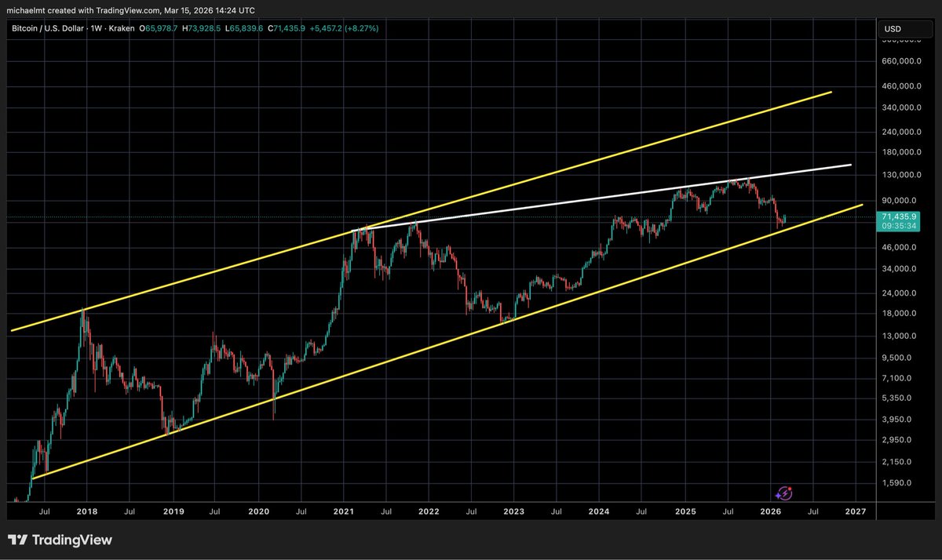Image resolution: width=942 pixels, height=560 pixels.
Task: Click the purple lightning events icon
Action: 783,493
